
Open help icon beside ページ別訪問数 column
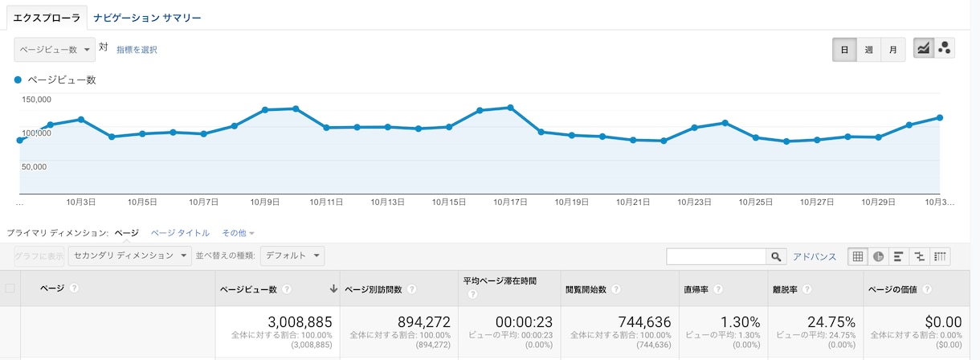(410, 289)
